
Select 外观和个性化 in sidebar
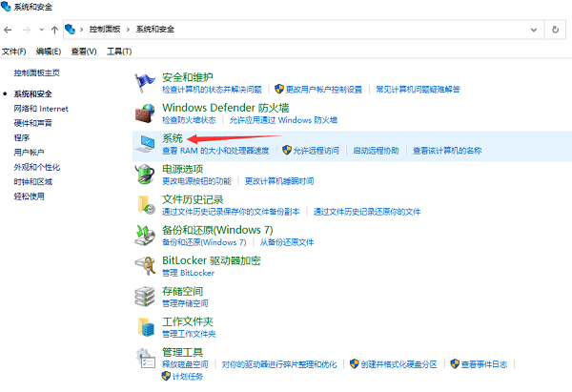click(x=37, y=167)
